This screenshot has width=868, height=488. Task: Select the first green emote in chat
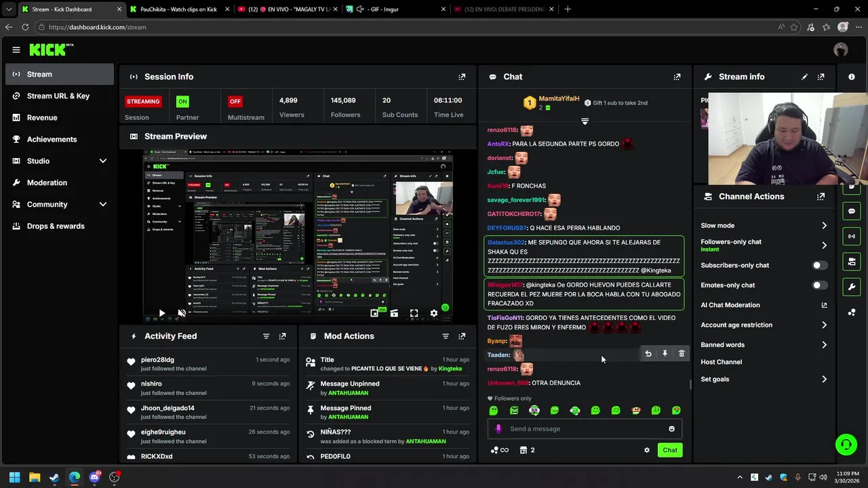pos(494,411)
